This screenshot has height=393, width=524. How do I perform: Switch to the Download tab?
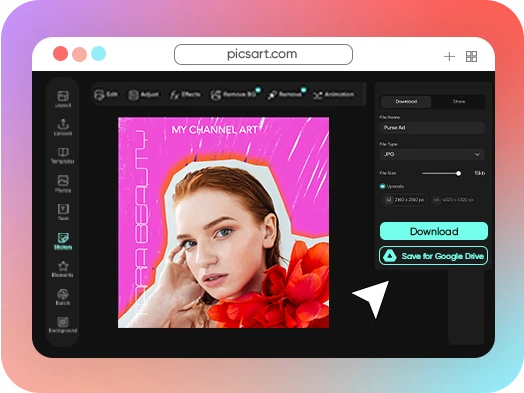[406, 102]
